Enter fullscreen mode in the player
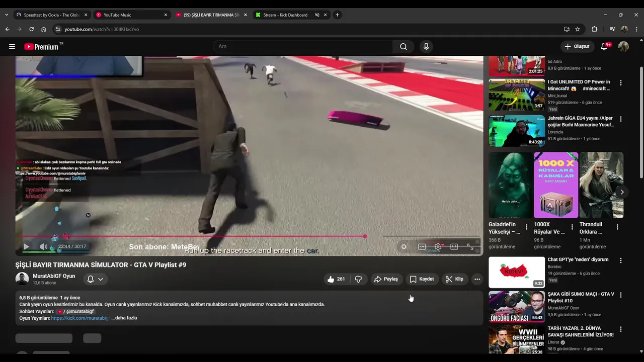The height and width of the screenshot is (362, 644). click(x=470, y=246)
